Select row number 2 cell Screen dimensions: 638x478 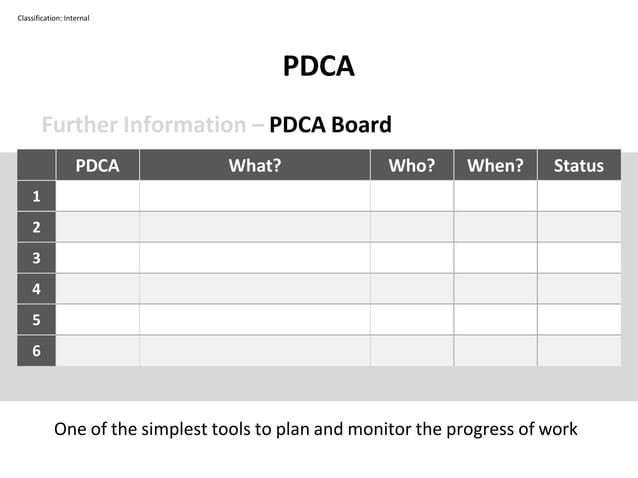(36, 227)
